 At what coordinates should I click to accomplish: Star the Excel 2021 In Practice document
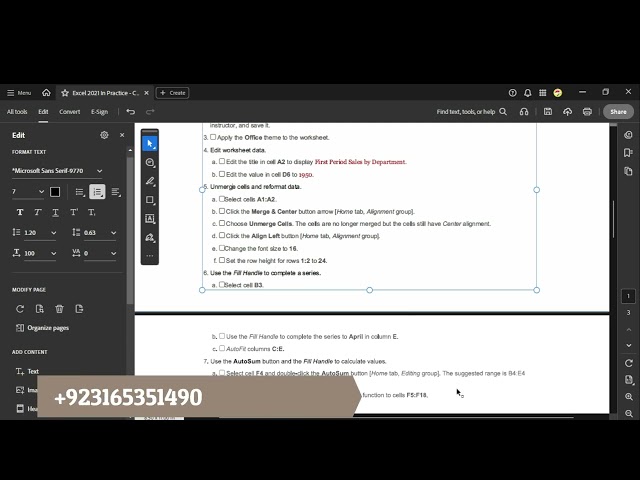tap(65, 93)
